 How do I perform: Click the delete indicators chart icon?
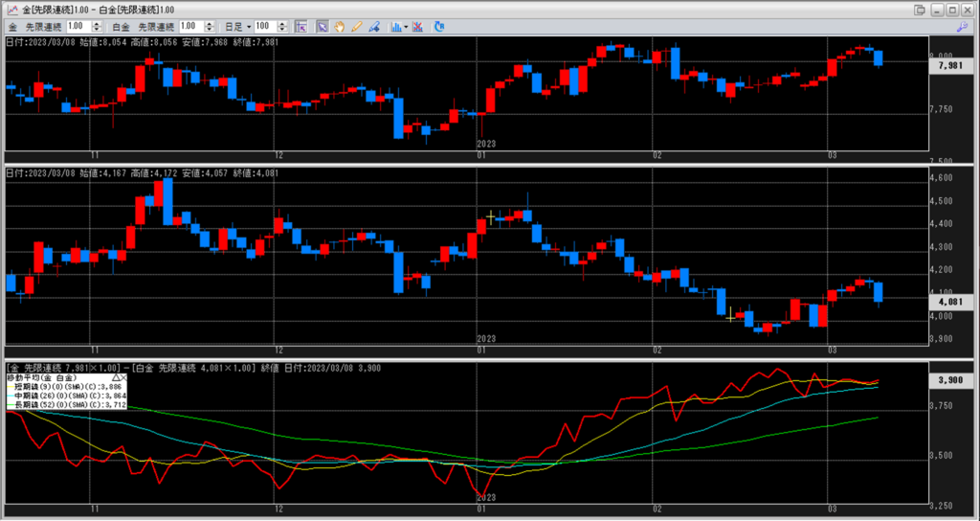pyautogui.click(x=419, y=26)
